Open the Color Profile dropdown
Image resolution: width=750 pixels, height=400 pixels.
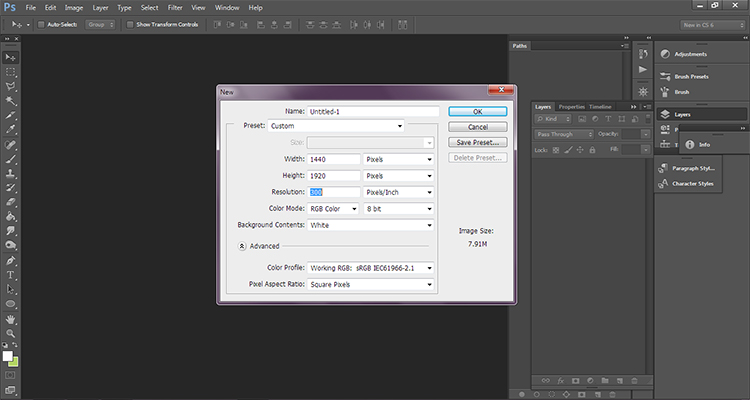coord(370,268)
